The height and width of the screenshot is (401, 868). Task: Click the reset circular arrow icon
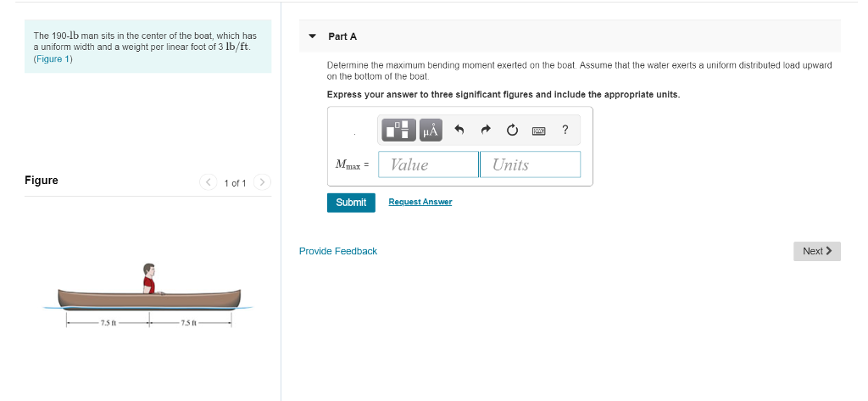(x=512, y=131)
